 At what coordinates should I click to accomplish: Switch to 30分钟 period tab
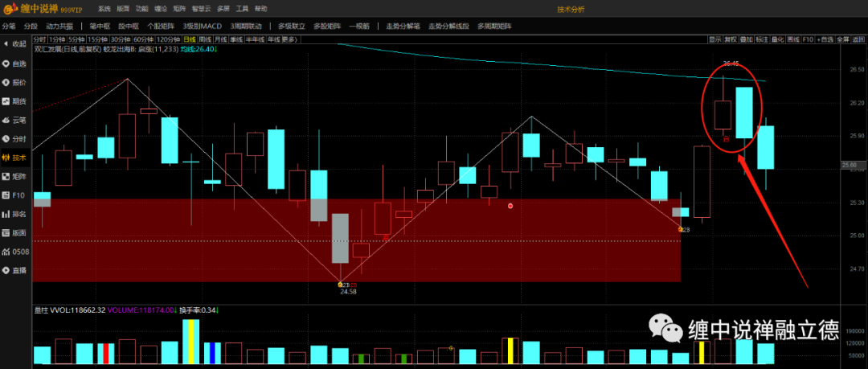[121, 39]
